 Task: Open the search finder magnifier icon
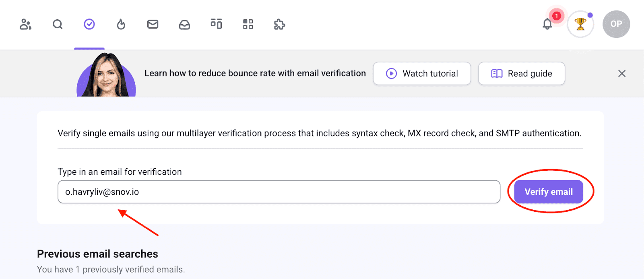pyautogui.click(x=58, y=25)
